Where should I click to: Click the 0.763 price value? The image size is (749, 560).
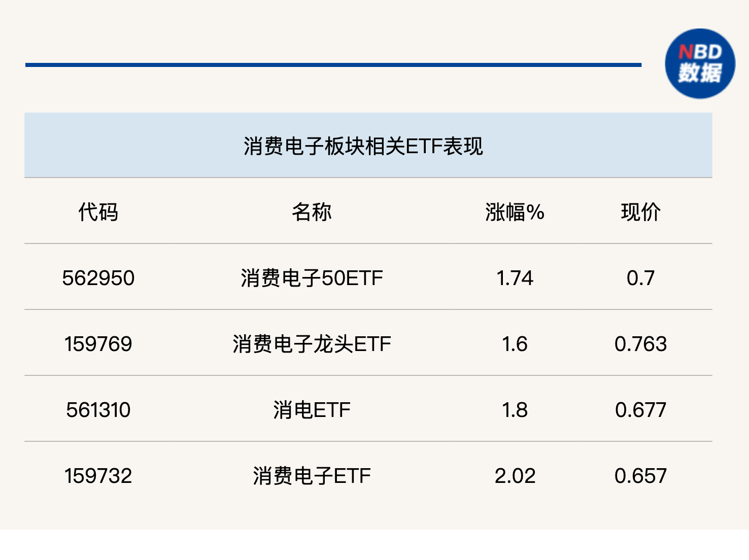(x=640, y=344)
